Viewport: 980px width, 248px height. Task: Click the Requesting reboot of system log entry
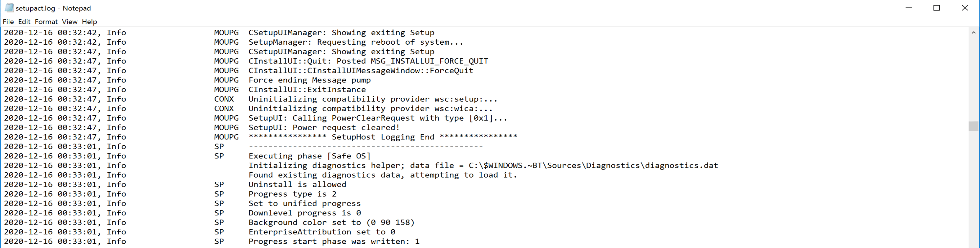click(x=356, y=42)
